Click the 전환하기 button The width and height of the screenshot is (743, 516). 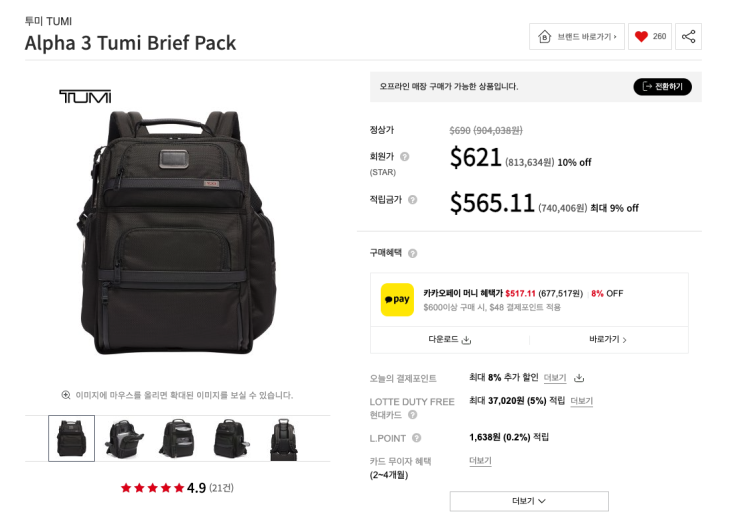662,86
